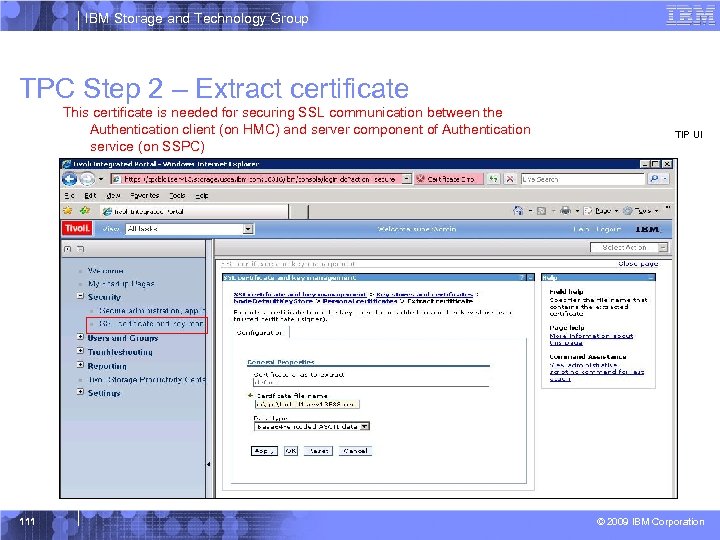Click SSL certificate and key management breadcrumb link

[299, 294]
